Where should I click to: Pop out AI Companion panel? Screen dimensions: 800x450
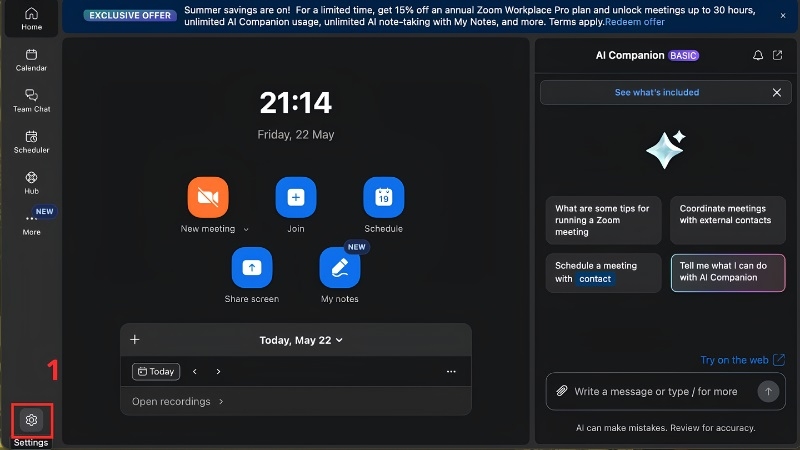(777, 55)
